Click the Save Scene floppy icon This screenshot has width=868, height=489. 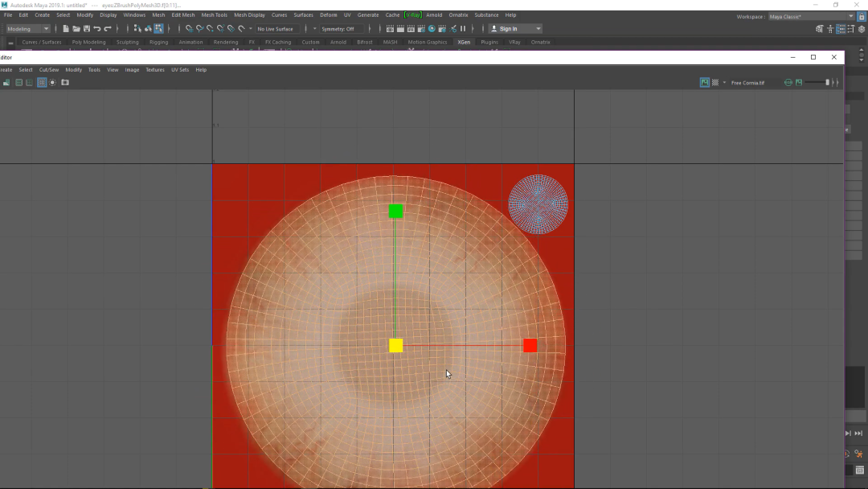click(x=87, y=29)
